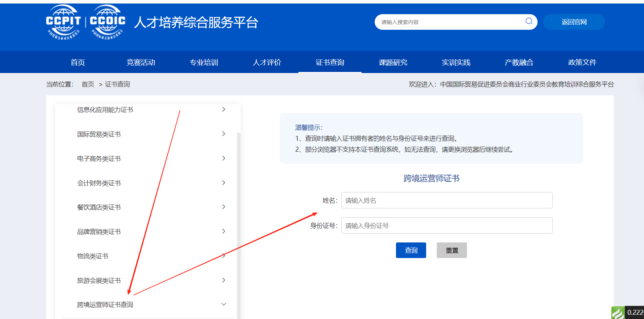Screen dimensions: 644x319
Task: Click the CCPIT logo
Action: pyautogui.click(x=64, y=22)
